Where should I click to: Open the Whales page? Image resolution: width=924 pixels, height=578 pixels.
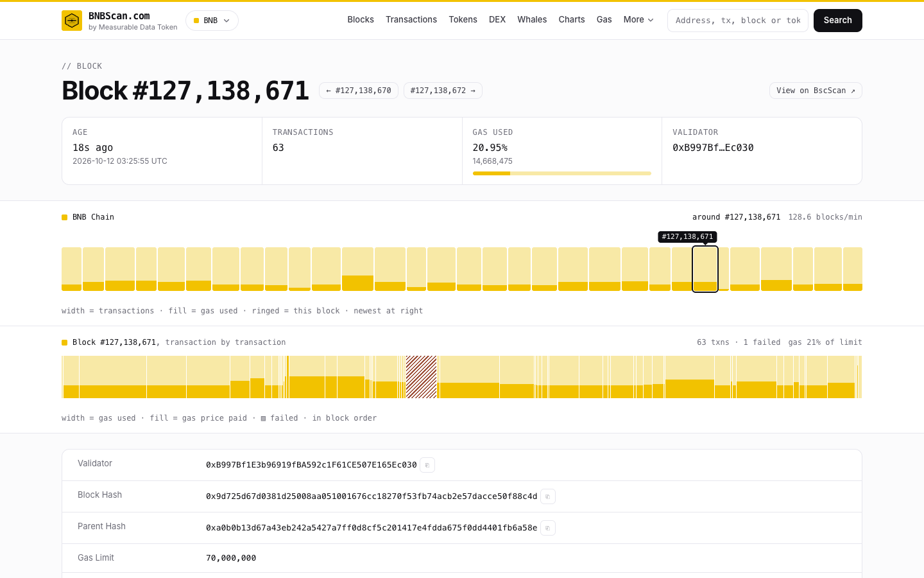(532, 20)
